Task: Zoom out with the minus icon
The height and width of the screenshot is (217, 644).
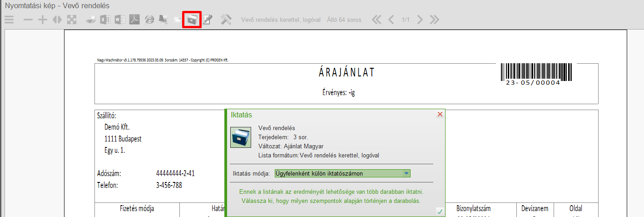Action: tap(28, 20)
